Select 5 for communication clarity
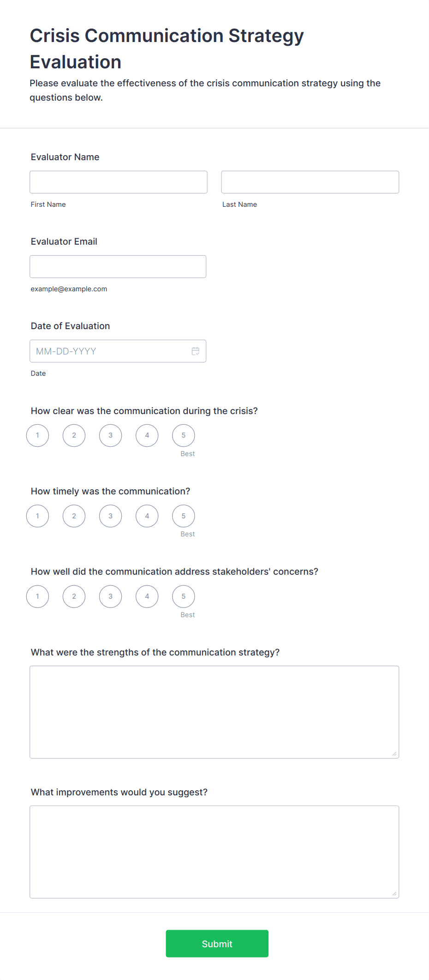 click(184, 435)
